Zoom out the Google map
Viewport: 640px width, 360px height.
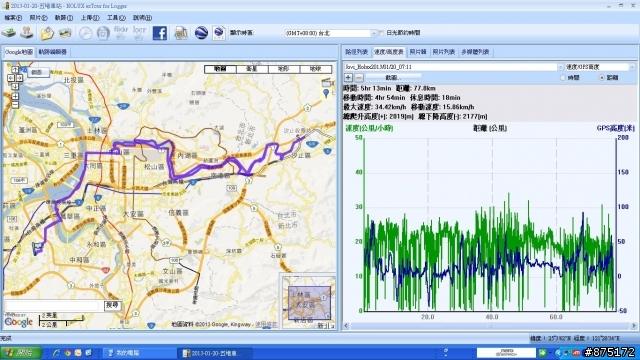click(x=15, y=105)
